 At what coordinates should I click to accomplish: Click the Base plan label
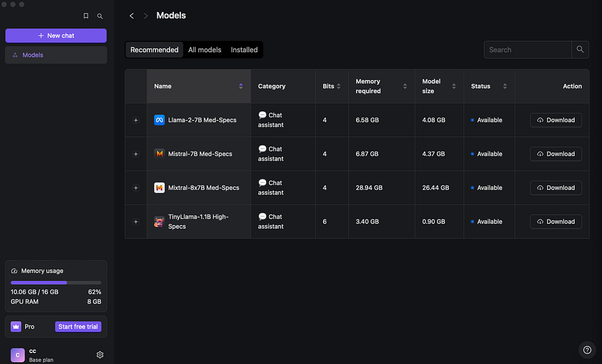click(41, 360)
